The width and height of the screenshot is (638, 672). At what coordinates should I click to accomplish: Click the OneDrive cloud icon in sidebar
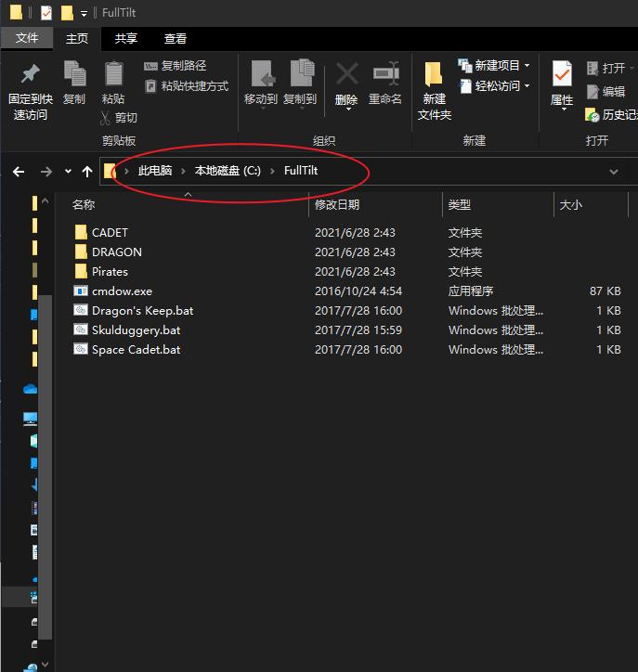30,389
